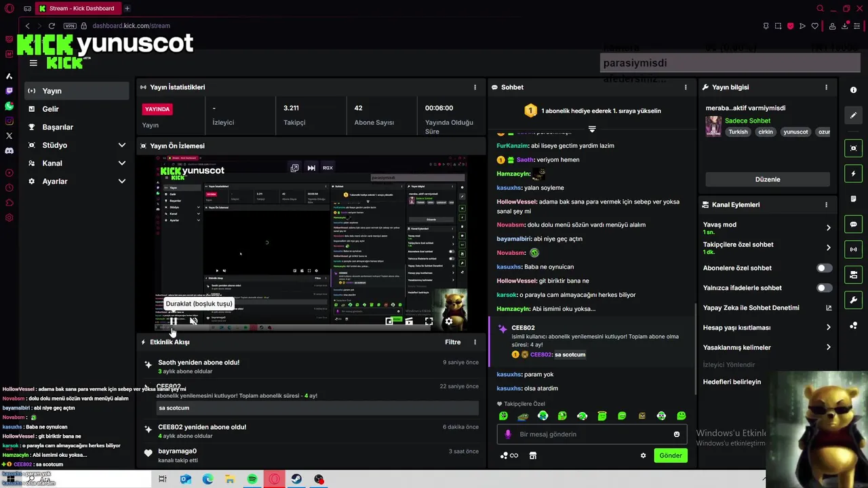Open the hamburger menu beside the Kick logo
The height and width of the screenshot is (488, 868).
[33, 63]
